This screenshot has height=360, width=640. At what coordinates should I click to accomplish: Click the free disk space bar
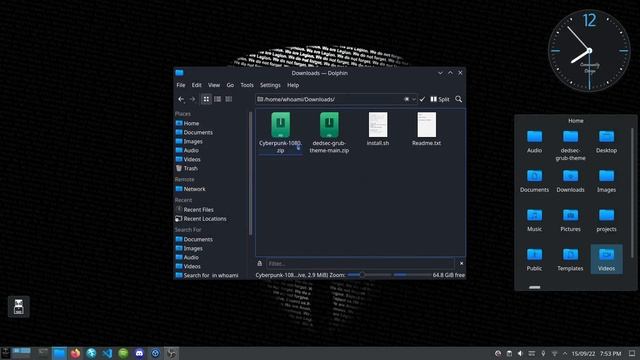pos(412,275)
